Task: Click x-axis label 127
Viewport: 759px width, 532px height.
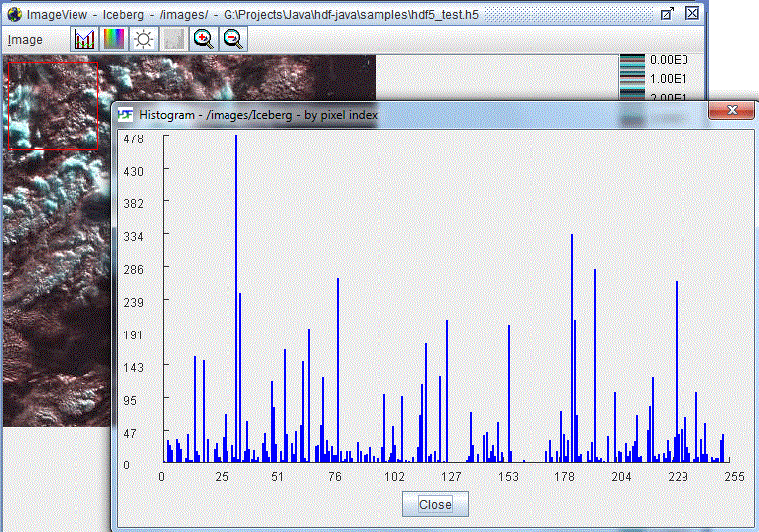Action: coord(451,477)
